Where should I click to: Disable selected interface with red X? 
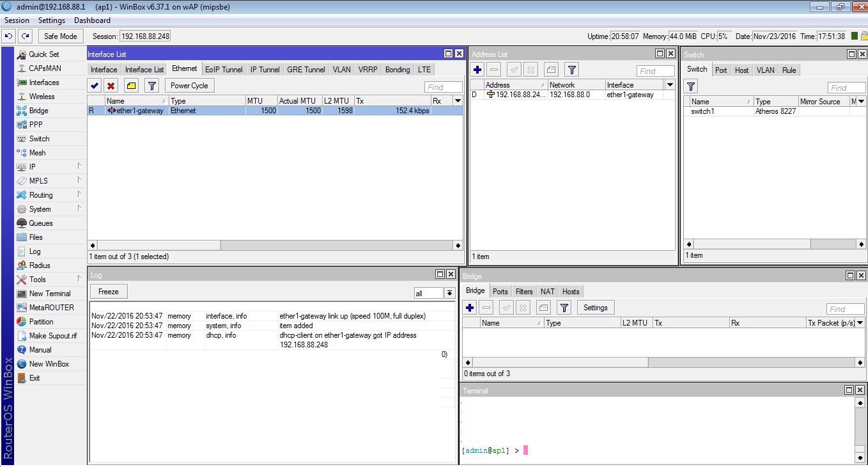(111, 86)
